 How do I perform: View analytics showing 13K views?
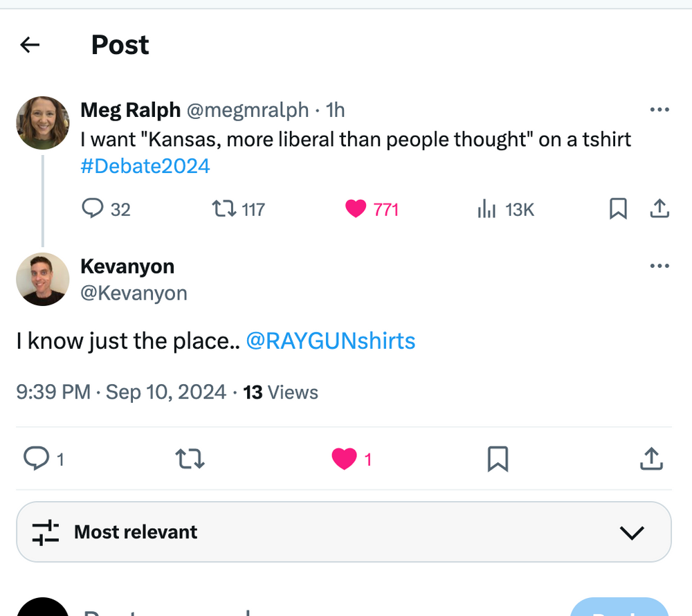click(x=487, y=208)
